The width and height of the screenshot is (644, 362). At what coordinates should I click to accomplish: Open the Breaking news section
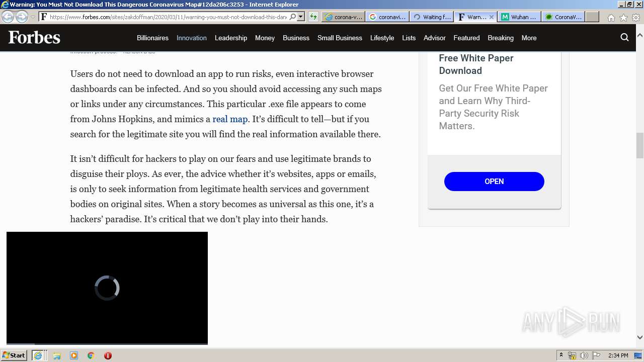pos(501,38)
